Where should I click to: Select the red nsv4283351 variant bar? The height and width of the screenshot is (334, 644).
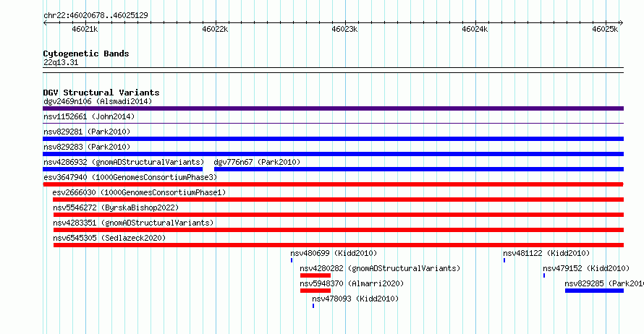pos(339,230)
